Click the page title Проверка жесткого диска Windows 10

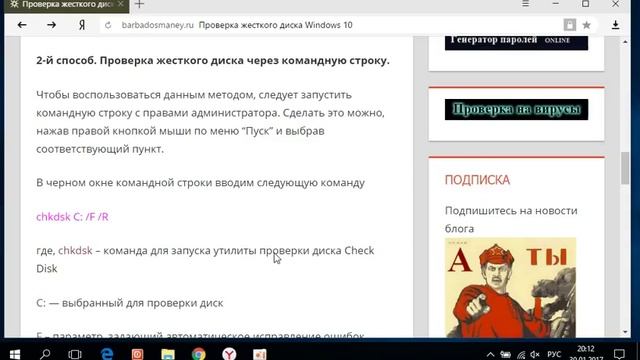point(276,25)
